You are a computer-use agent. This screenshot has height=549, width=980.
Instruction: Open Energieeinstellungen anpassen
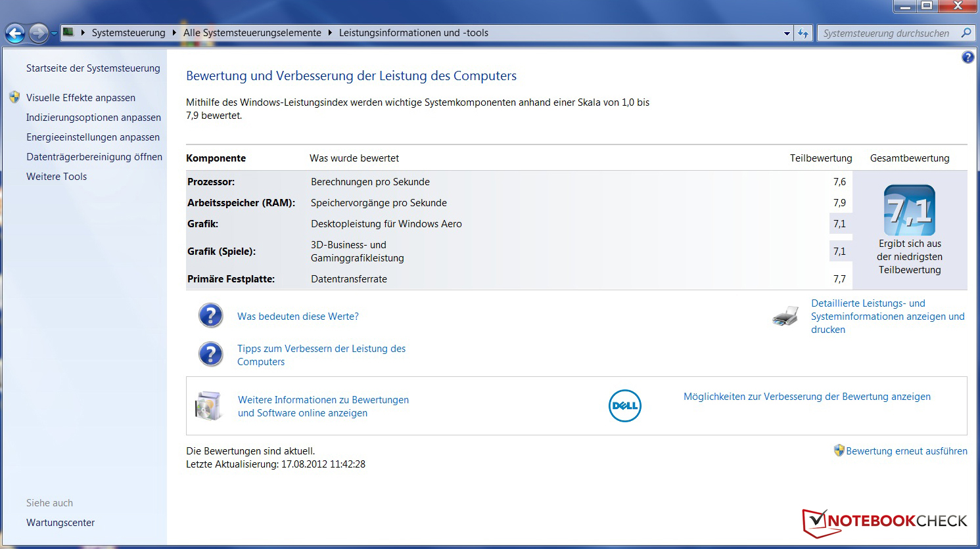click(93, 137)
